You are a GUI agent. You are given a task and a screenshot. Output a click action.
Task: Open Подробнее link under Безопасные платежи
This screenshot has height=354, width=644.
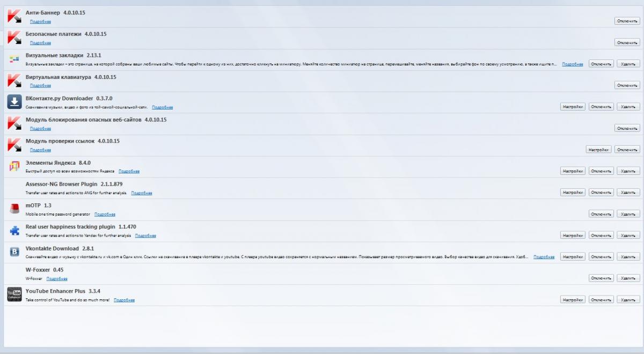40,43
